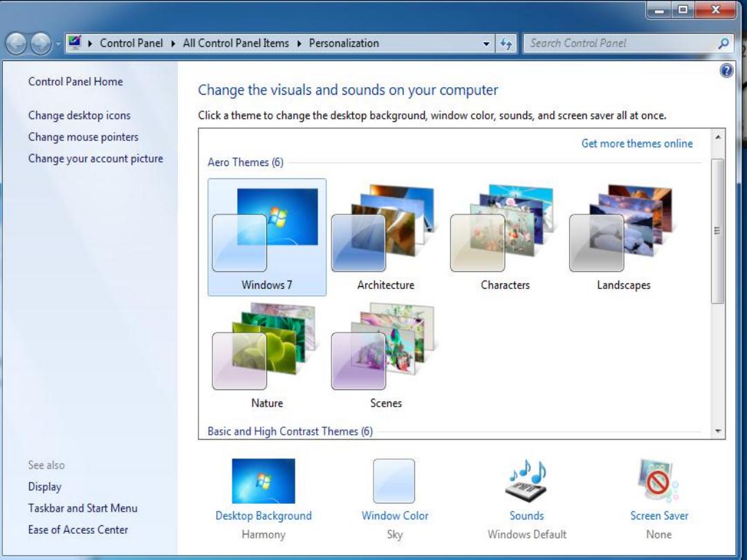The image size is (747, 560).
Task: Click the themes list scroll-up arrow
Action: pyautogui.click(x=718, y=138)
